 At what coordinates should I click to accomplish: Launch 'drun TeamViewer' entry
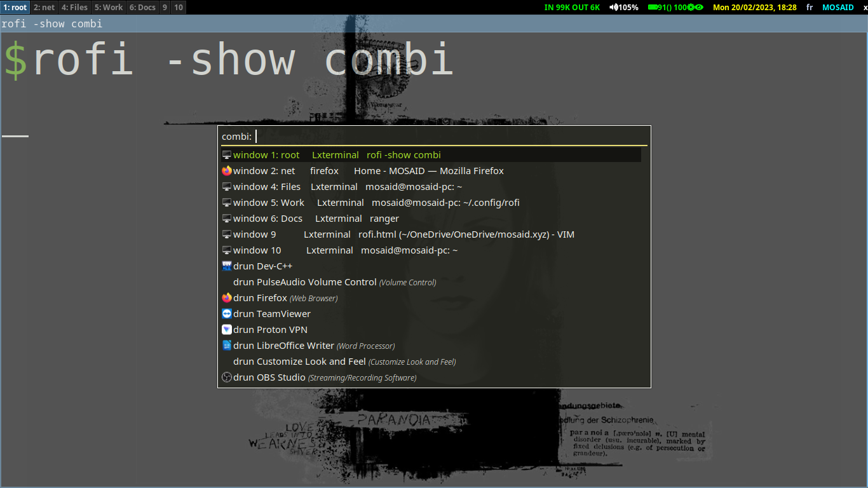pos(431,314)
